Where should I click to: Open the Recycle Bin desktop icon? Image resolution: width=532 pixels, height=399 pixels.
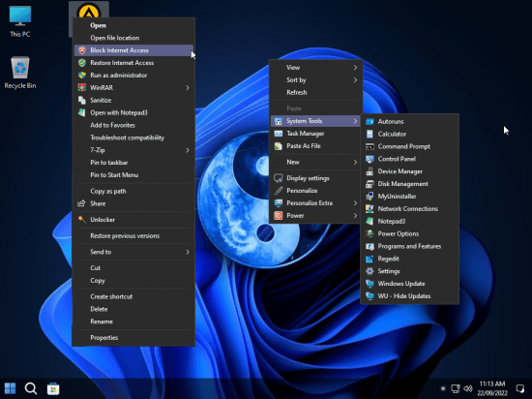[x=20, y=73]
